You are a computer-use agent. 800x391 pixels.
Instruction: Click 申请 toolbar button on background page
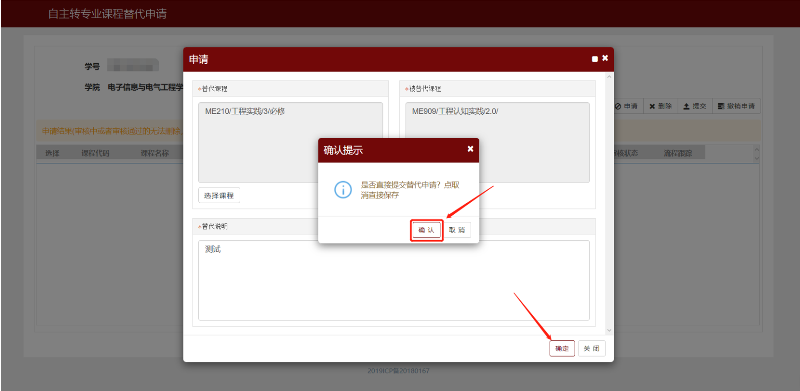(x=627, y=106)
